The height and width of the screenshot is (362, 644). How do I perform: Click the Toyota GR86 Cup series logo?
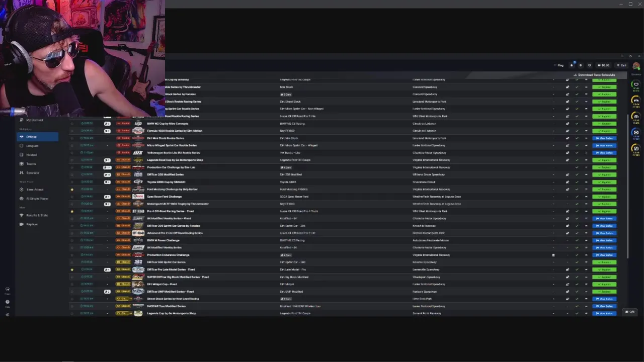pos(138,182)
